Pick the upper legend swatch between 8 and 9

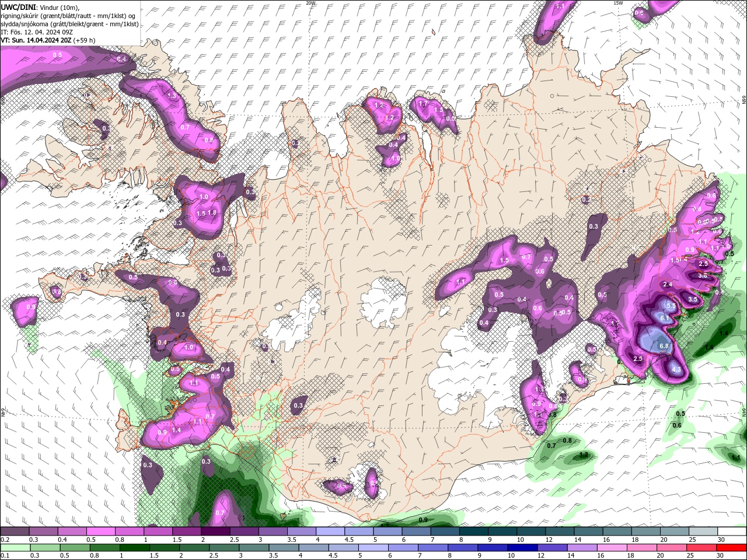[474, 531]
